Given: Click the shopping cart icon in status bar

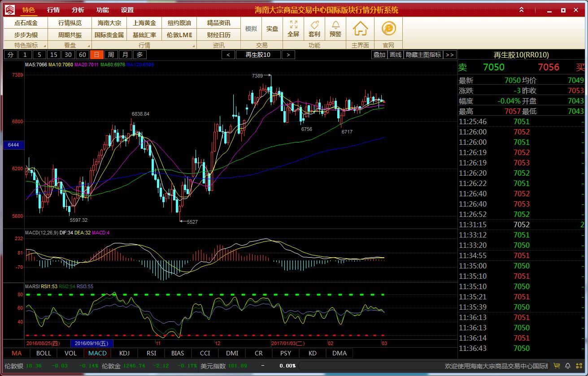Looking at the screenshot, I should point(557,366).
